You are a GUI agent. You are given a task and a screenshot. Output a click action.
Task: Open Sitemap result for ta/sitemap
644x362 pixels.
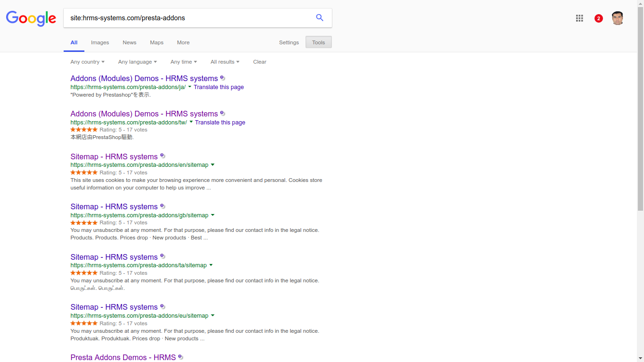114,257
